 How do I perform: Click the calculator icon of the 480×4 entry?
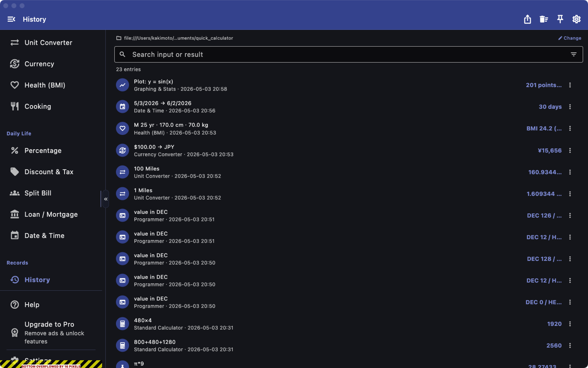point(122,324)
